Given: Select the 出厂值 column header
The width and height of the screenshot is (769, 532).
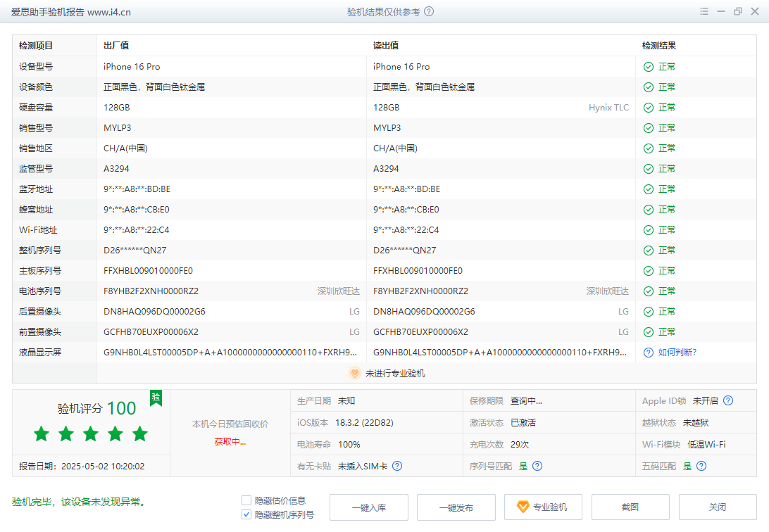Looking at the screenshot, I should (x=116, y=46).
